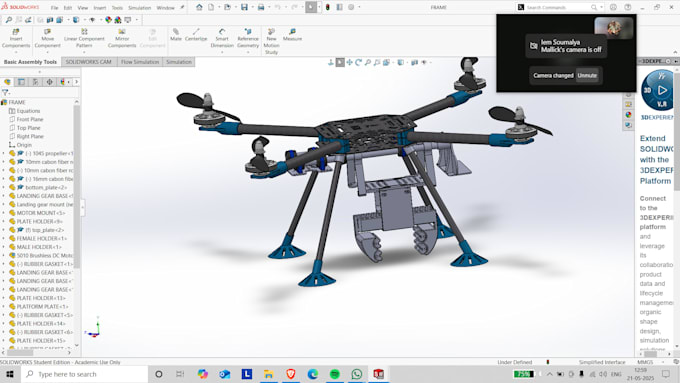Click the Save icon
680x383 pixels.
pyautogui.click(x=245, y=7)
